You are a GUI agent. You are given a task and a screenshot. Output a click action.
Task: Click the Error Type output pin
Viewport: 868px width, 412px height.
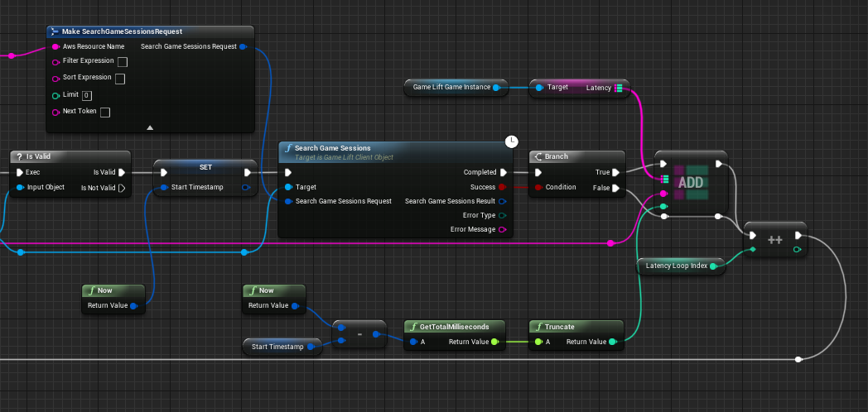pyautogui.click(x=502, y=215)
